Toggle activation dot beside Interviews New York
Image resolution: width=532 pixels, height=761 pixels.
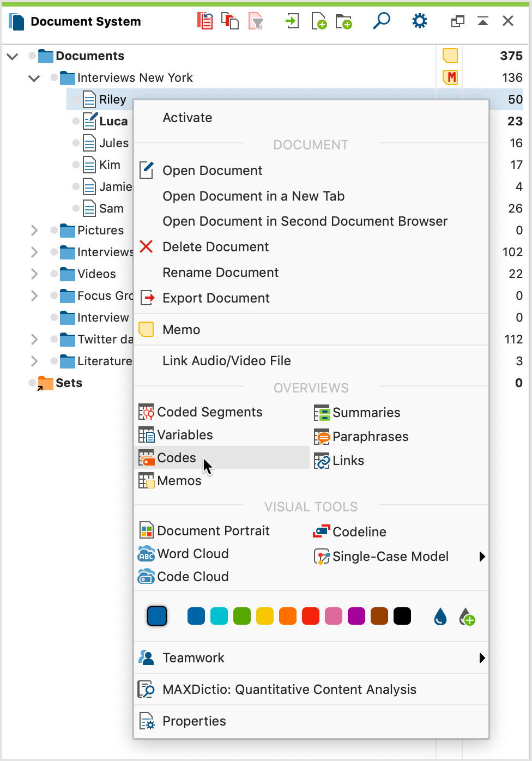(55, 77)
